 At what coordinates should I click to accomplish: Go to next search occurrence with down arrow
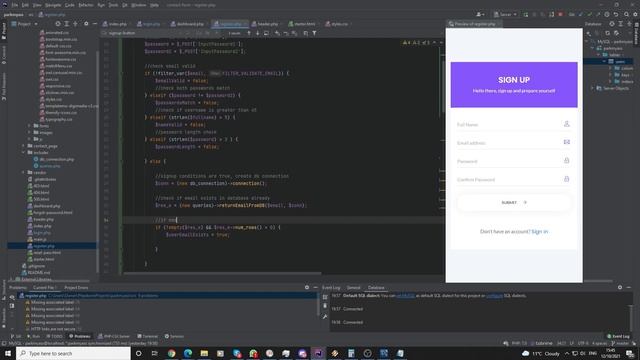pos(258,33)
